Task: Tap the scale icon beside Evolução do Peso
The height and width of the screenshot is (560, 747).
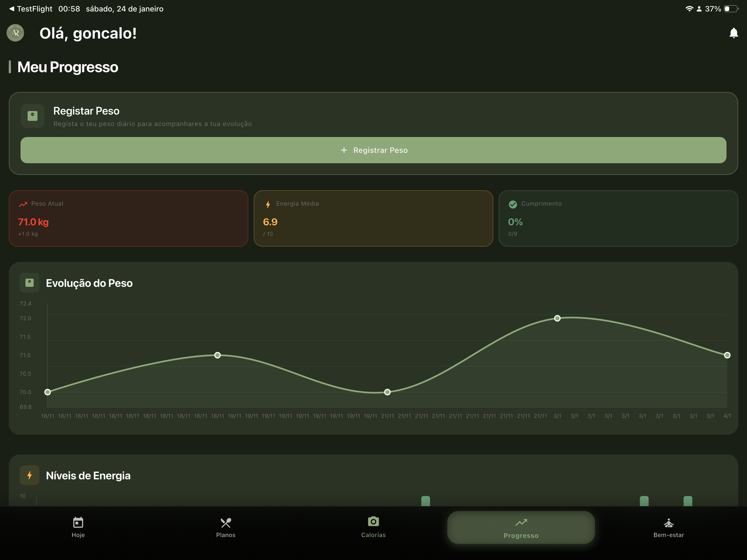Action: [x=30, y=283]
